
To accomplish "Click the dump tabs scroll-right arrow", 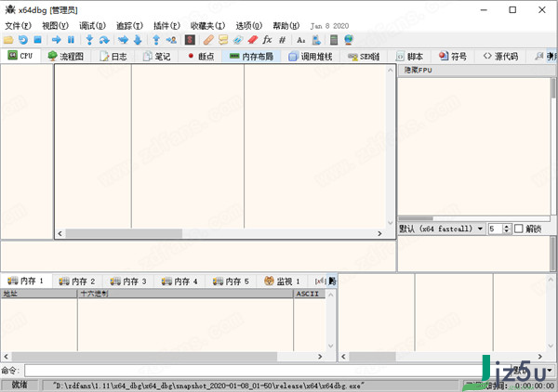I will [332, 281].
